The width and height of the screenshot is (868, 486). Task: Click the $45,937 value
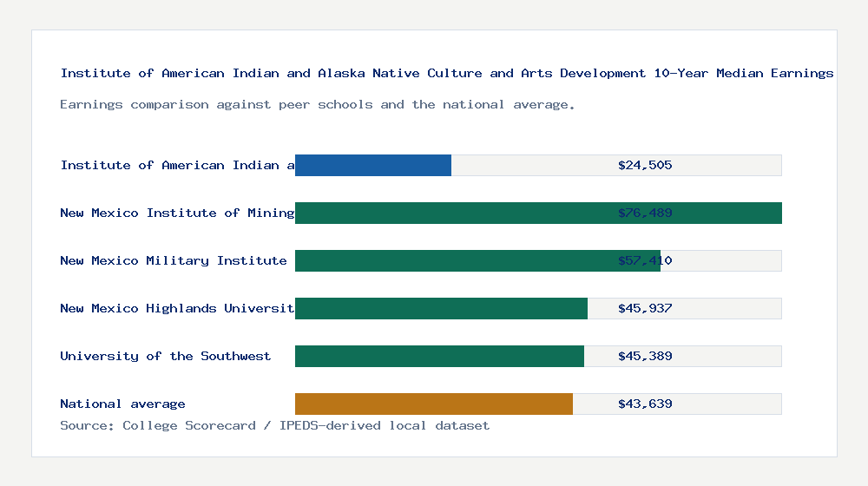click(645, 308)
